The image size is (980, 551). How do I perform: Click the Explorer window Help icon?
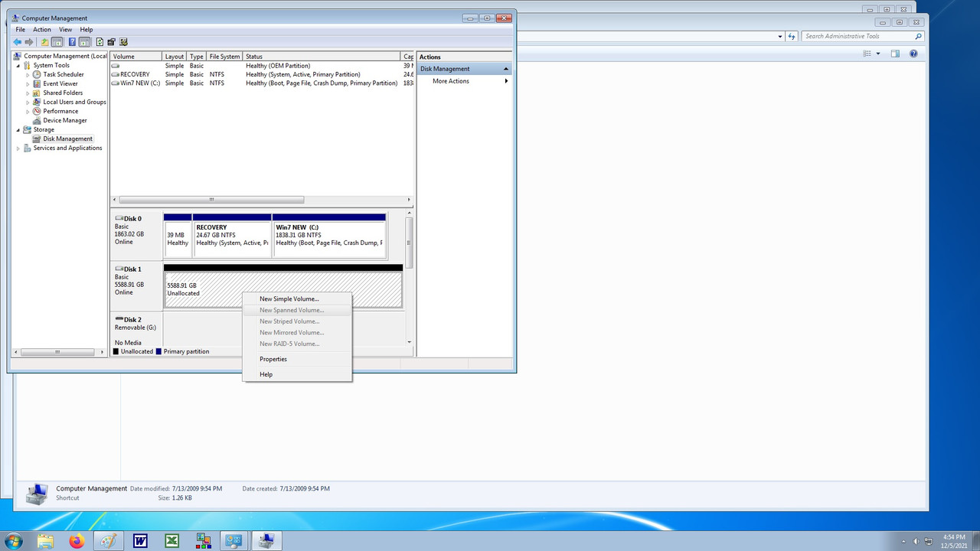(x=913, y=54)
